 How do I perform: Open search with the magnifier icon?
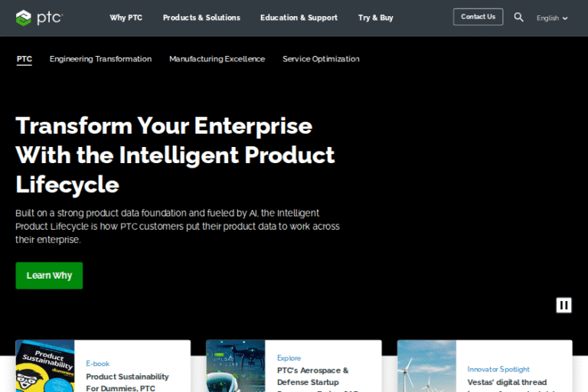pyautogui.click(x=519, y=17)
